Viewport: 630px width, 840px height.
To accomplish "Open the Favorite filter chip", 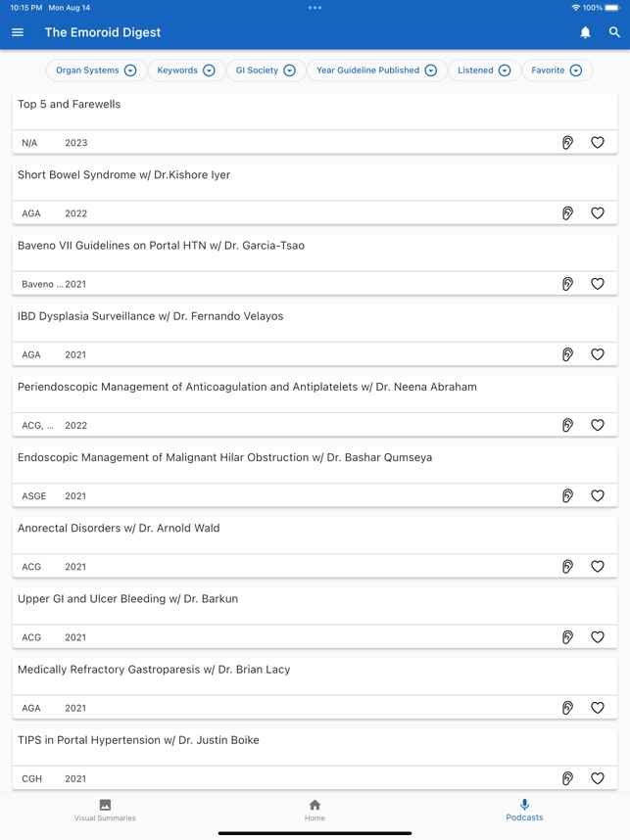I will [557, 70].
